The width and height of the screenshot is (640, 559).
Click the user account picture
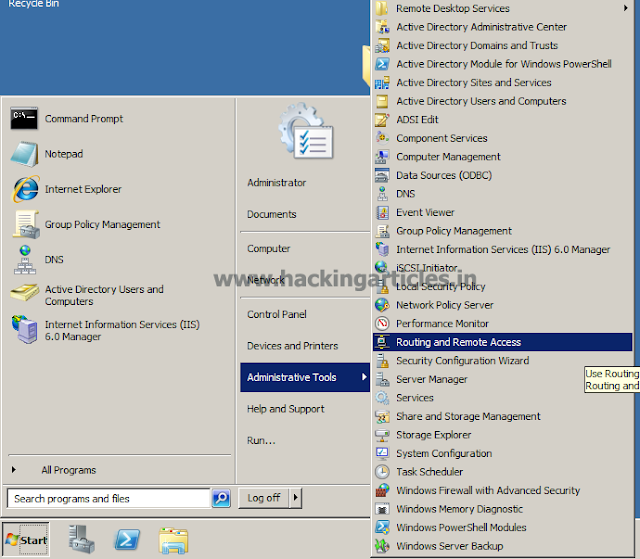tap(306, 131)
